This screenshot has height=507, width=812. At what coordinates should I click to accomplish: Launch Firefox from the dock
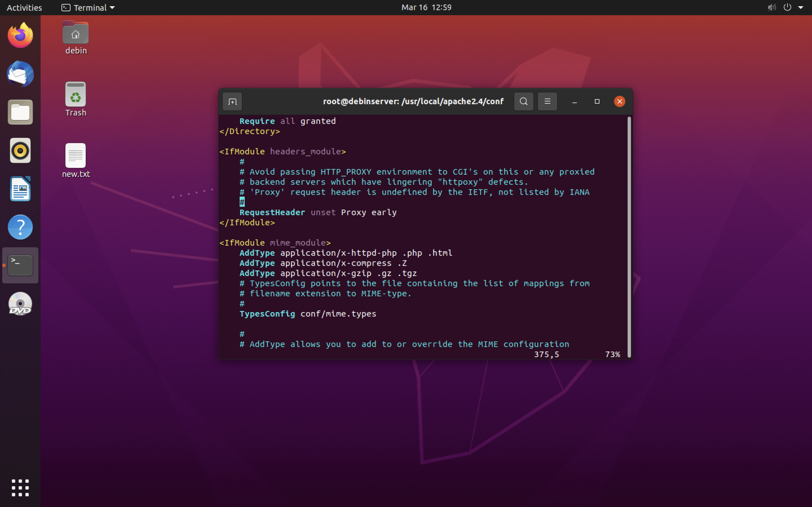(20, 35)
